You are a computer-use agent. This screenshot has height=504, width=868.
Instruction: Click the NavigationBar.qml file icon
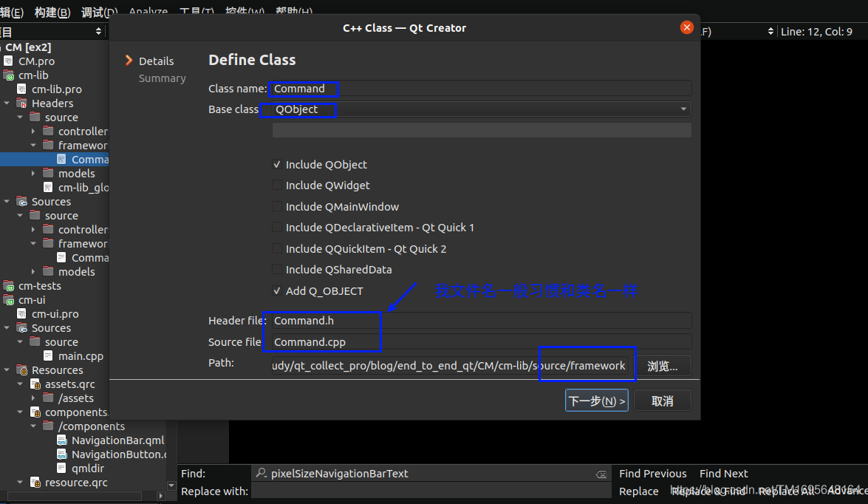click(x=61, y=440)
